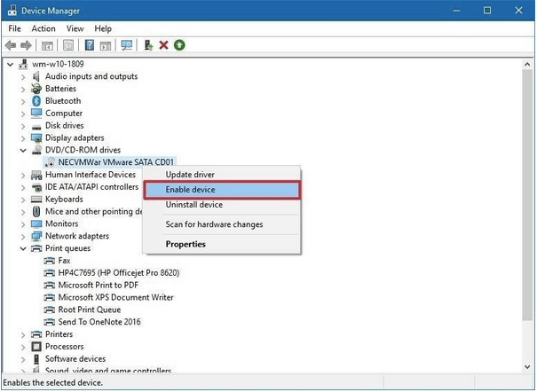Click the Device Manager title bar icon
The image size is (537, 392).
click(12, 11)
